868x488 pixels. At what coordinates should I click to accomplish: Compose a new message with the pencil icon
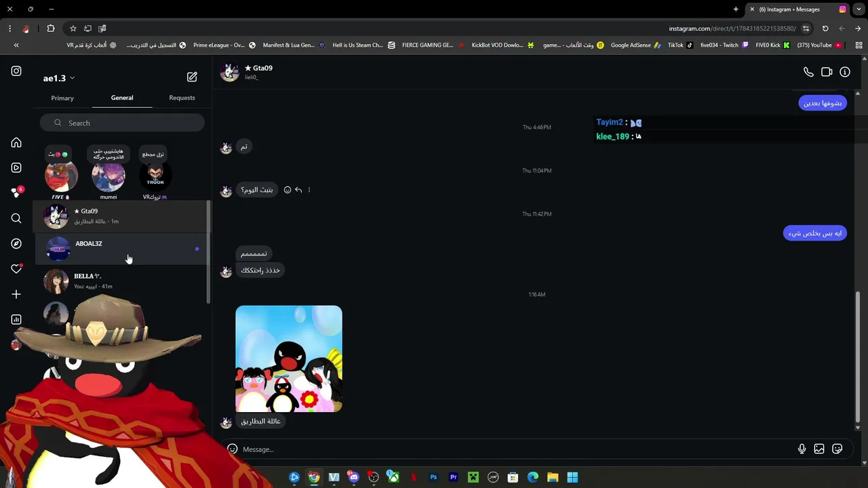[192, 77]
